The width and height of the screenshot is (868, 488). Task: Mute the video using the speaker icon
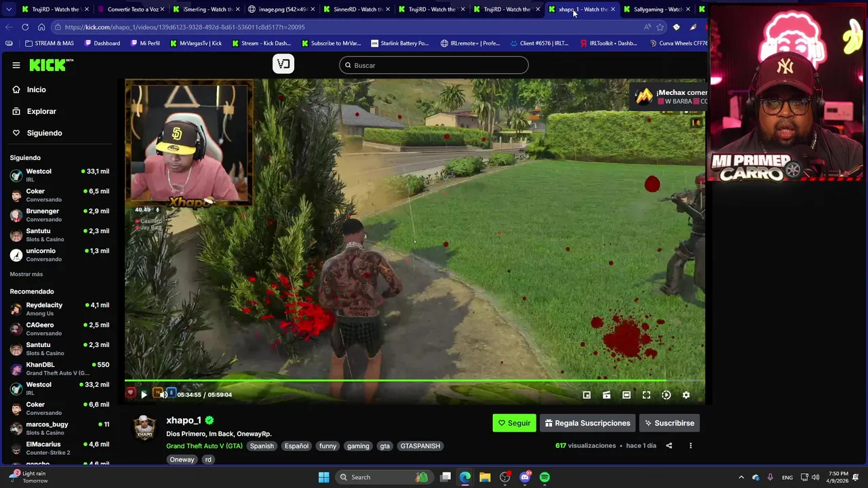pyautogui.click(x=163, y=394)
